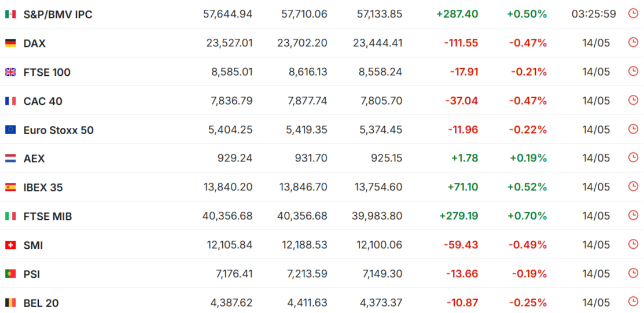The width and height of the screenshot is (644, 313).
Task: Click the clock icon for FTSE 100
Action: tap(633, 71)
